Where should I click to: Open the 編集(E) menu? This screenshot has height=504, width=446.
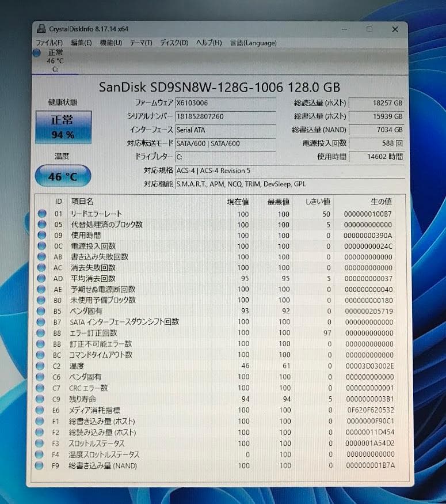coord(81,43)
